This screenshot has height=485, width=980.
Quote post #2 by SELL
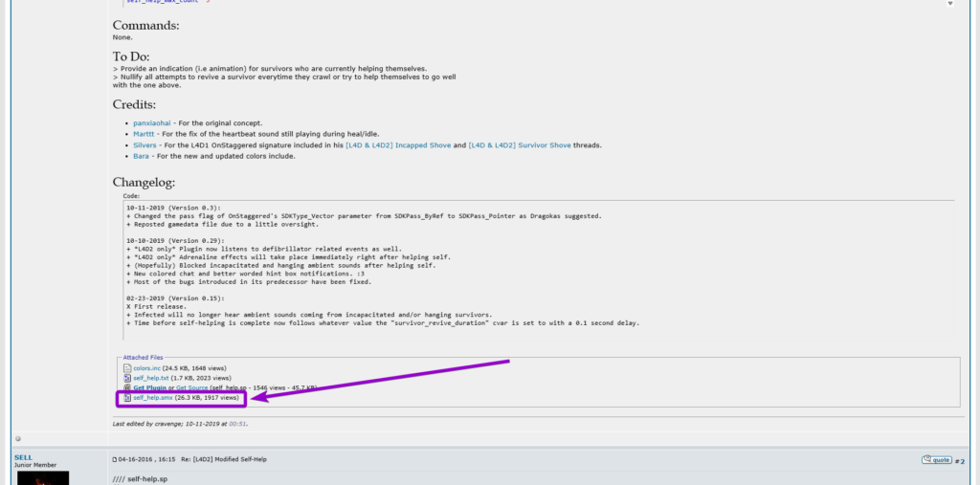pyautogui.click(x=936, y=459)
